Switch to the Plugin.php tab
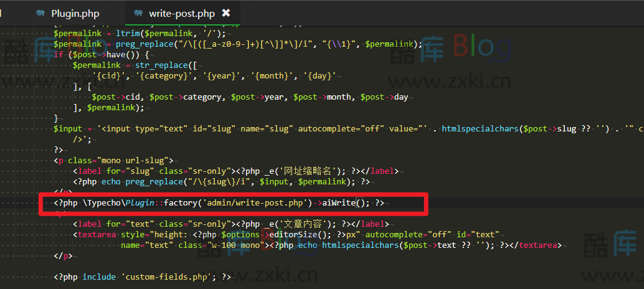This screenshot has height=289, width=644. coord(75,13)
